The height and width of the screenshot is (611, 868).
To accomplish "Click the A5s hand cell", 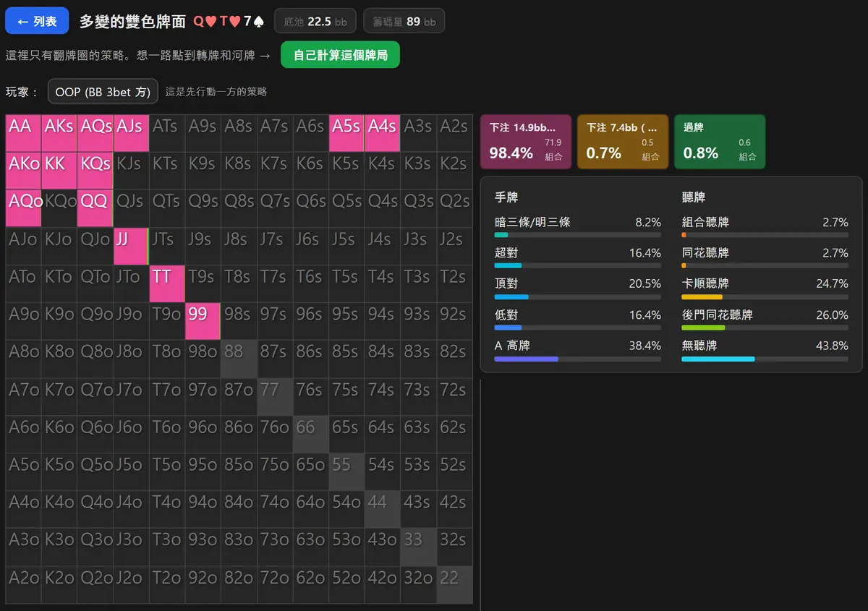I will pos(347,133).
